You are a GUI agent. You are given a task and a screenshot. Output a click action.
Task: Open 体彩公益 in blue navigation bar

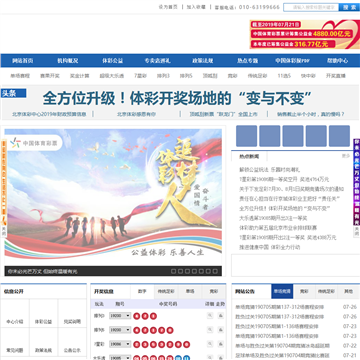click(x=113, y=61)
